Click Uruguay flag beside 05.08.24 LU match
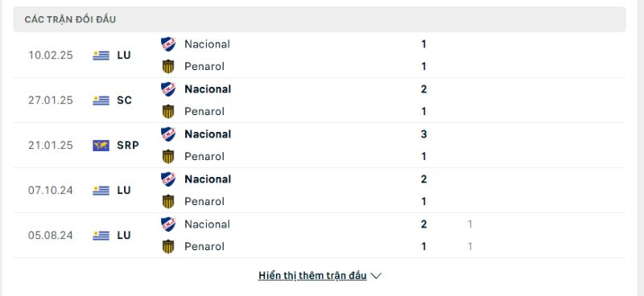Image resolution: width=644 pixels, height=296 pixels. coord(101,235)
